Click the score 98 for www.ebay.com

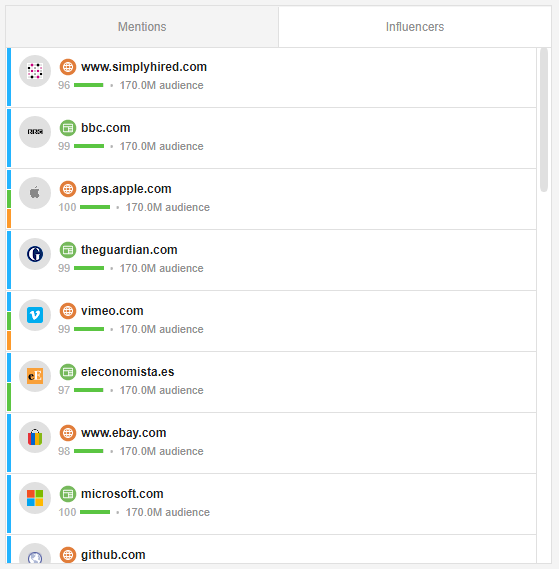click(x=64, y=451)
